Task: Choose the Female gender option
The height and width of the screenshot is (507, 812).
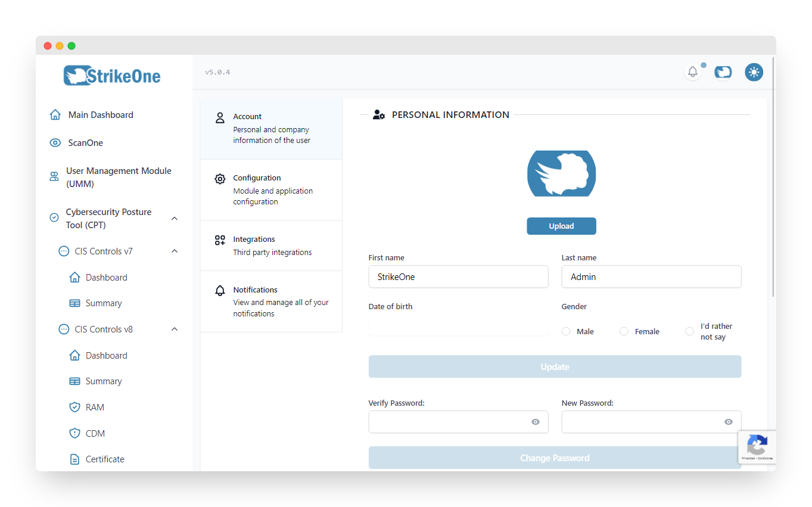Action: click(x=623, y=331)
